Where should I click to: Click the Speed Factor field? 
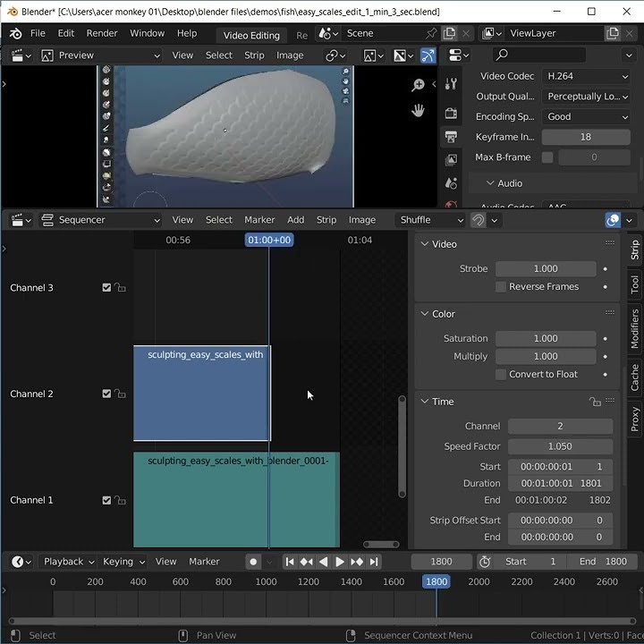tap(560, 447)
